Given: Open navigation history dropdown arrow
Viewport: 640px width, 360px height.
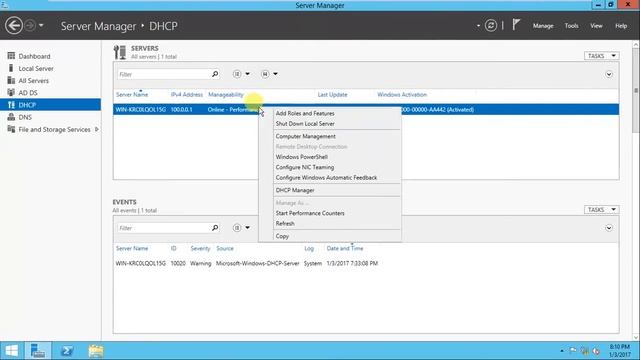Looking at the screenshot, I should tap(41, 26).
